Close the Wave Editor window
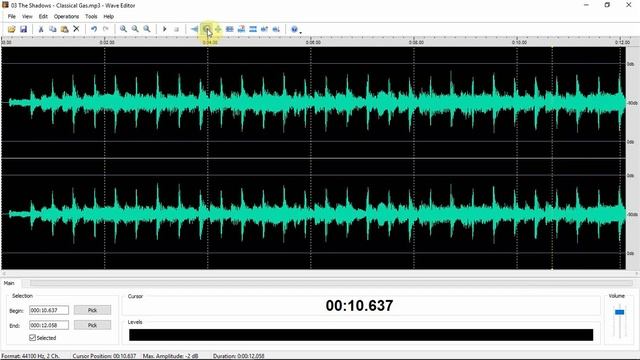Screen dimensions: 640x360 629,5
